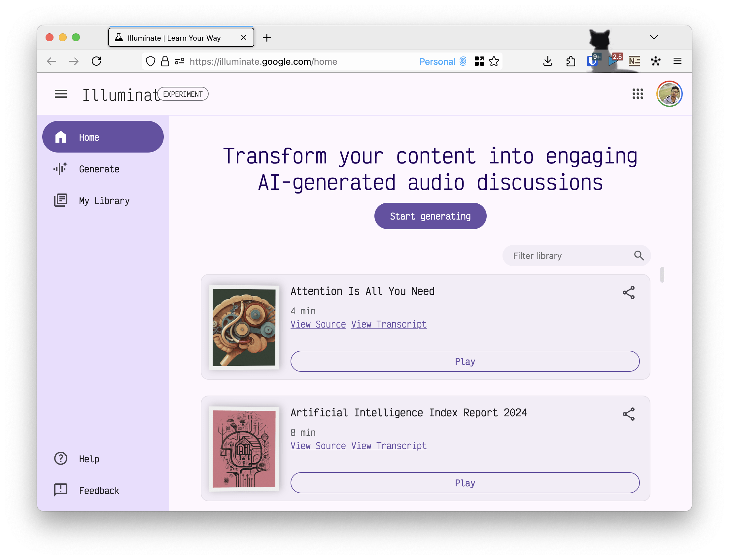View Source for AI Index Report 2024

(318, 446)
